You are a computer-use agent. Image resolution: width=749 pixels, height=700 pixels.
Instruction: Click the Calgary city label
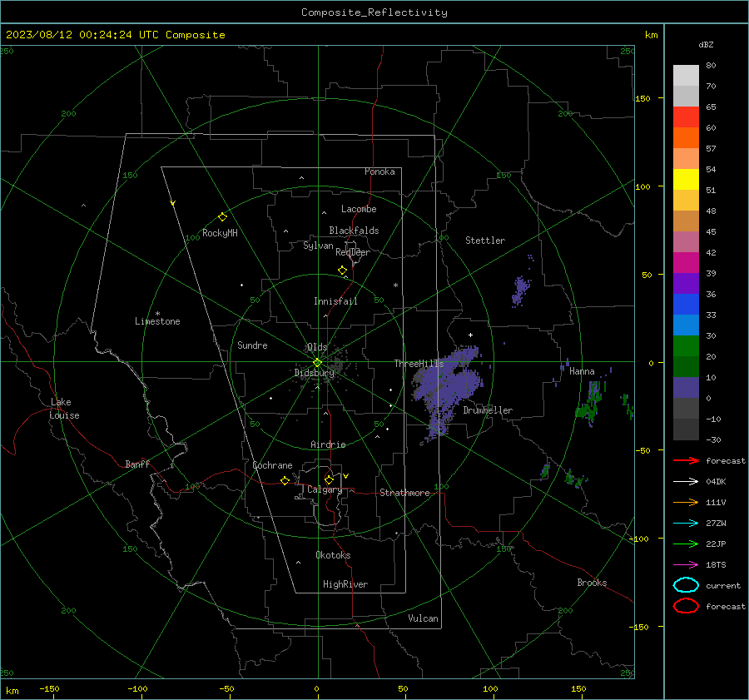point(325,489)
